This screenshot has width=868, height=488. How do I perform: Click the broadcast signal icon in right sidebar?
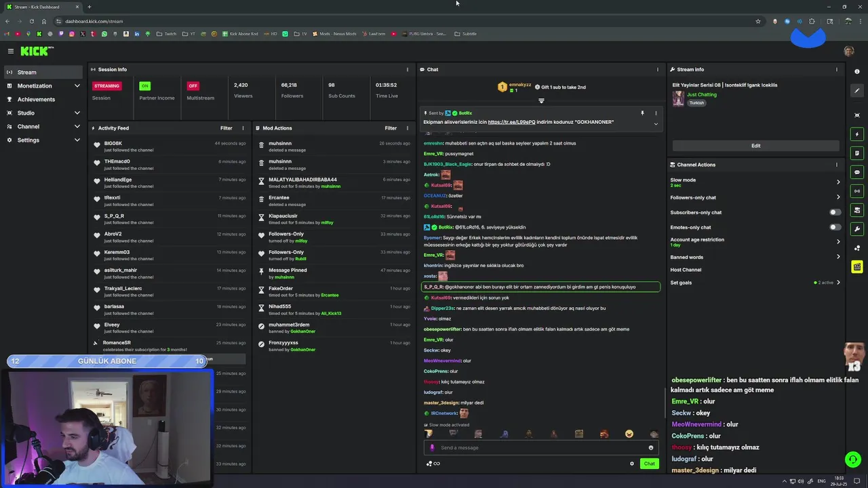[x=857, y=191]
